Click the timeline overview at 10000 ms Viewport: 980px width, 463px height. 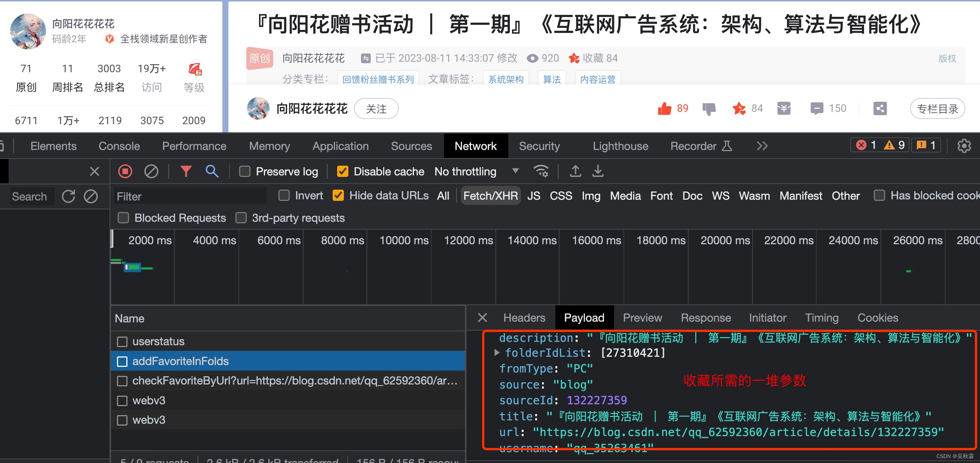point(404,240)
